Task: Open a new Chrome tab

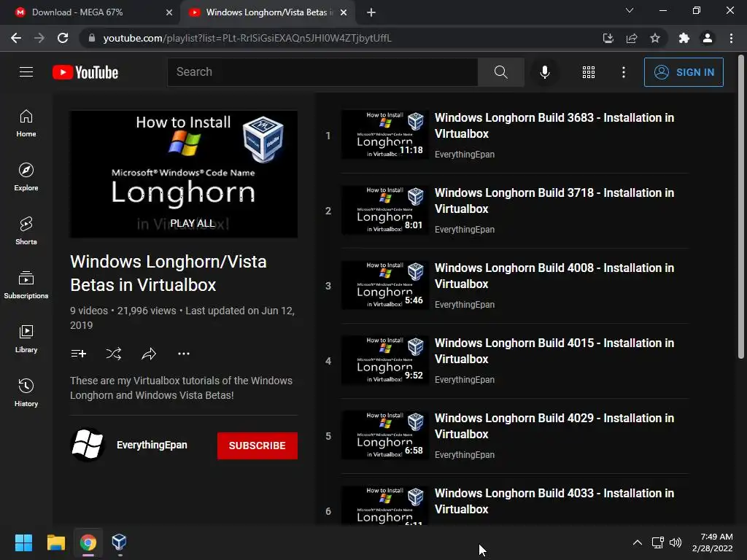Action: click(x=371, y=13)
